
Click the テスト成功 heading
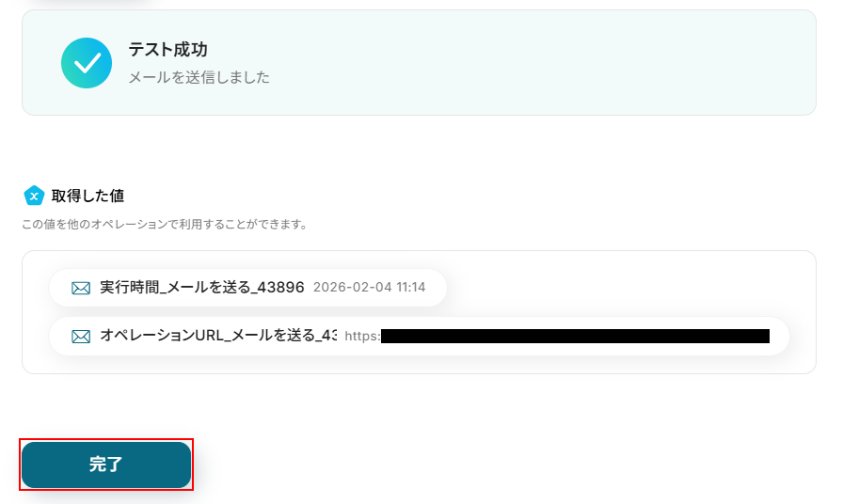pos(167,50)
